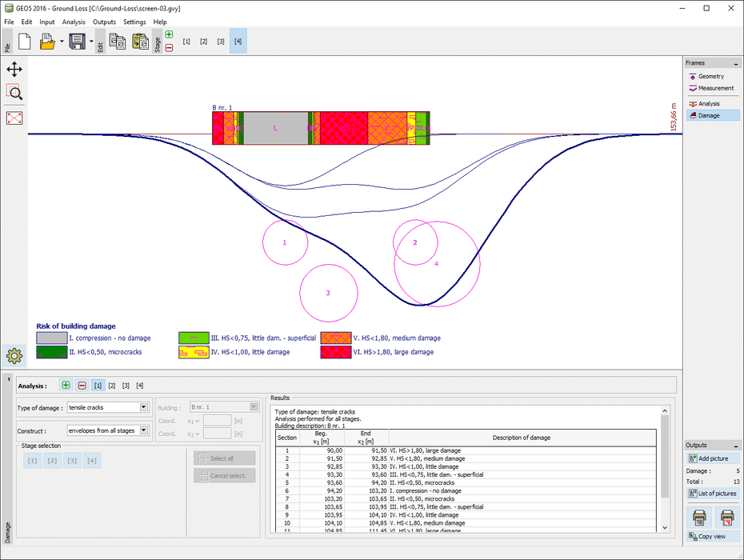Fit drawing to window with zoom extents

click(14, 118)
